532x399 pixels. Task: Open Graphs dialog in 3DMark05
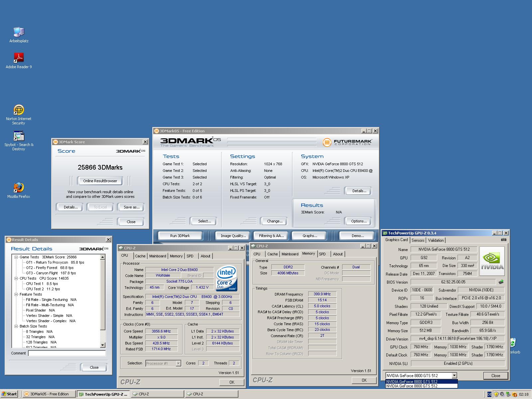(x=310, y=236)
